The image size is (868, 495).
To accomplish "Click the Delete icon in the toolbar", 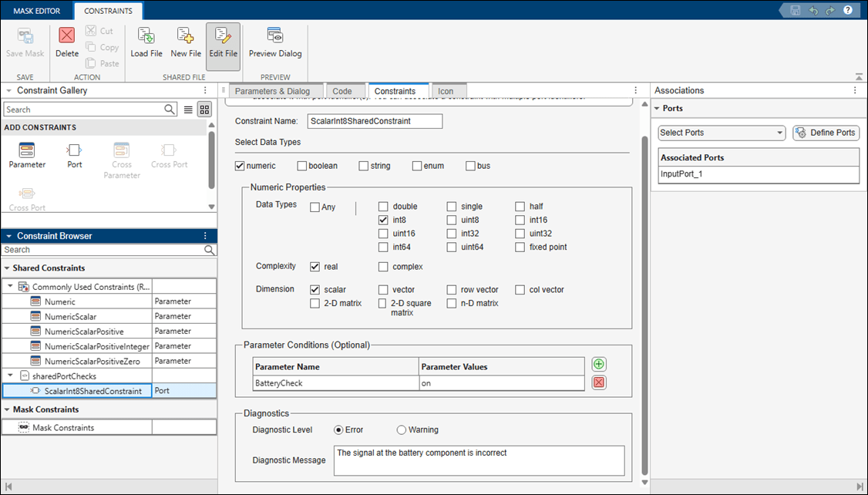I will (x=67, y=36).
